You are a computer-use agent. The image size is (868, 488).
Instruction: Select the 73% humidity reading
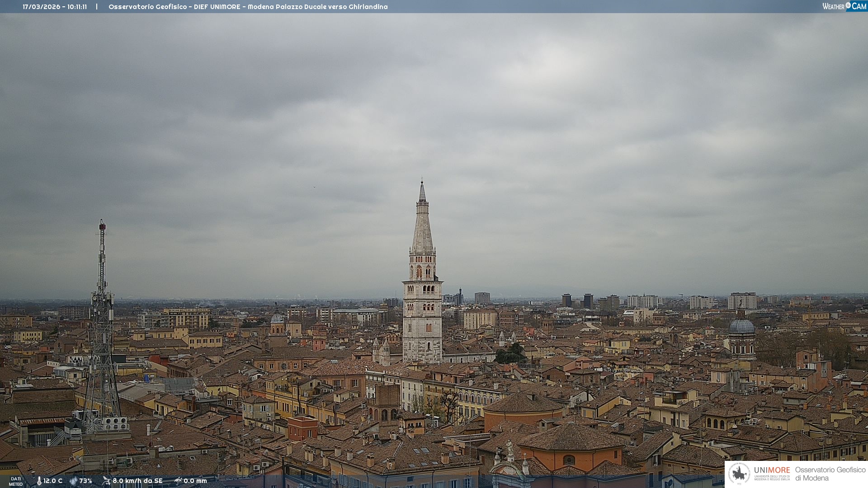pos(85,481)
